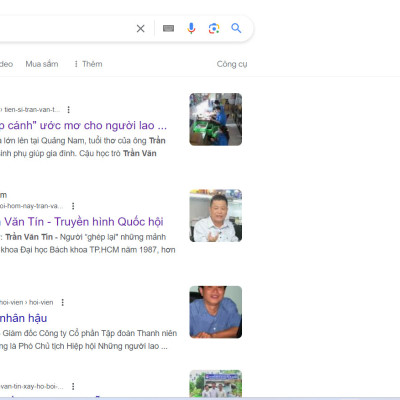400x400 pixels.
Task: Open the "ước mơ cho người lao" result
Action: [x=83, y=126]
